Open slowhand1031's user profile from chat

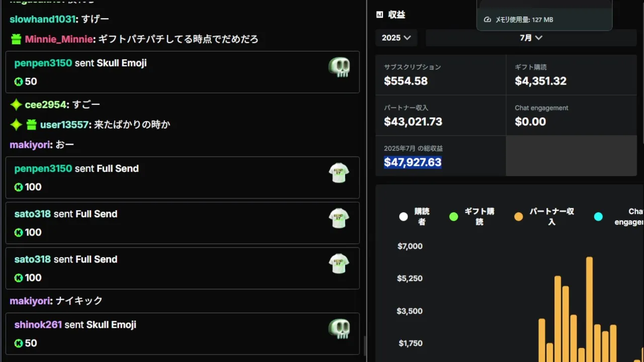pos(43,19)
